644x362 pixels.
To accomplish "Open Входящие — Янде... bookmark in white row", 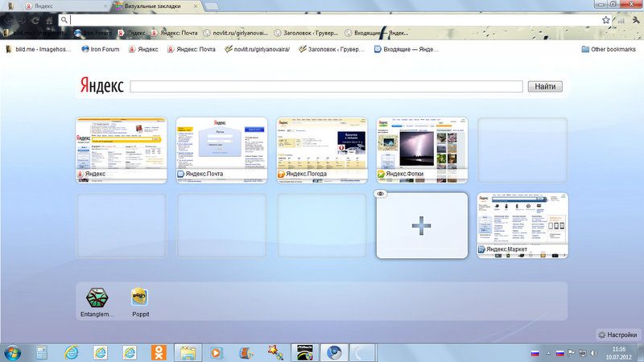I will pos(407,49).
